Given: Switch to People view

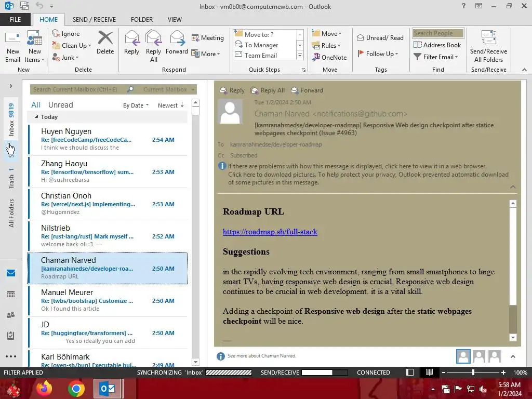Looking at the screenshot, I should (x=11, y=315).
